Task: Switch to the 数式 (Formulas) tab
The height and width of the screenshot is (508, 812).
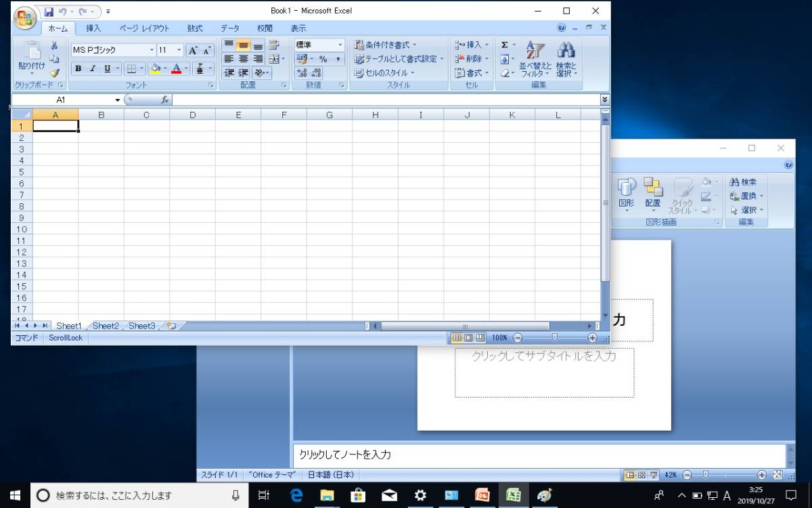Action: click(195, 28)
